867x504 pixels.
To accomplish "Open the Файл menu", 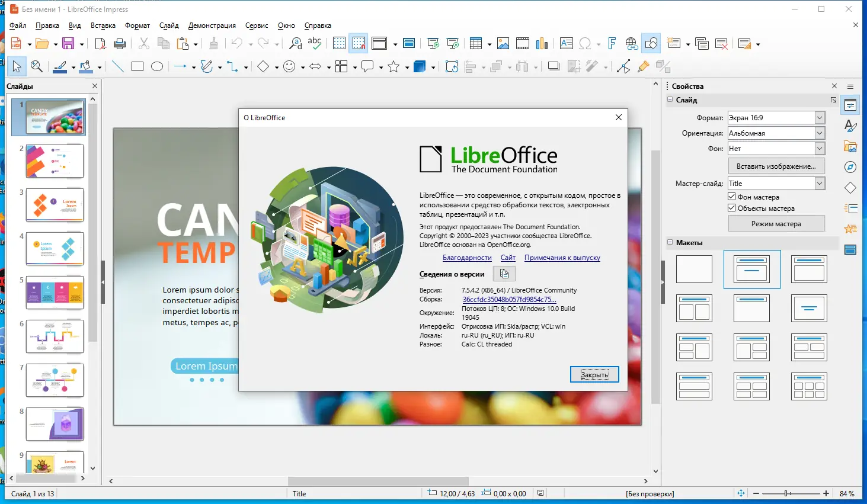I will [18, 25].
